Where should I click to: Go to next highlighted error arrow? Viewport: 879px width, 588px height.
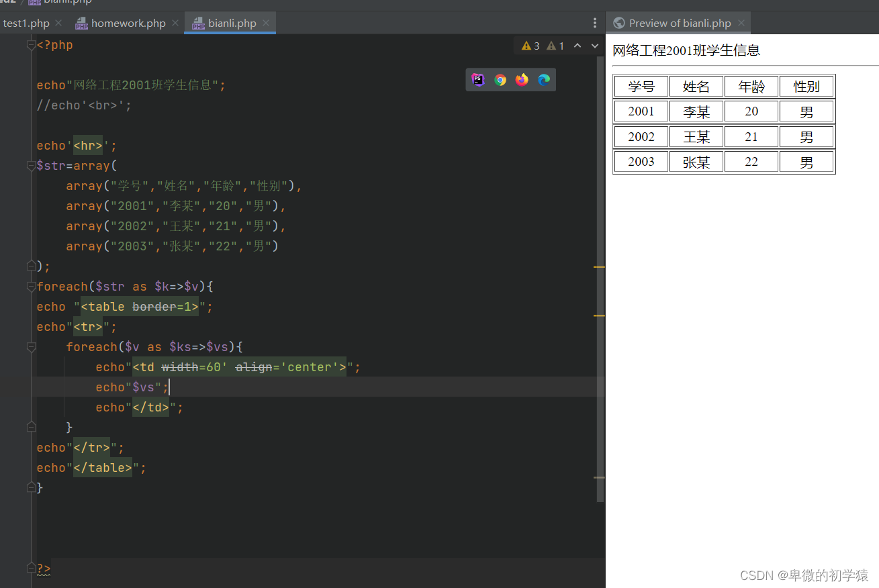pos(595,46)
